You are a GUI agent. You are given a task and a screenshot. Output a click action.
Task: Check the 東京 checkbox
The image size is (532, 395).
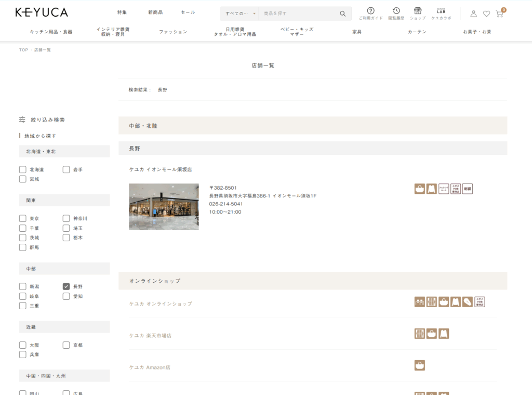pyautogui.click(x=22, y=218)
